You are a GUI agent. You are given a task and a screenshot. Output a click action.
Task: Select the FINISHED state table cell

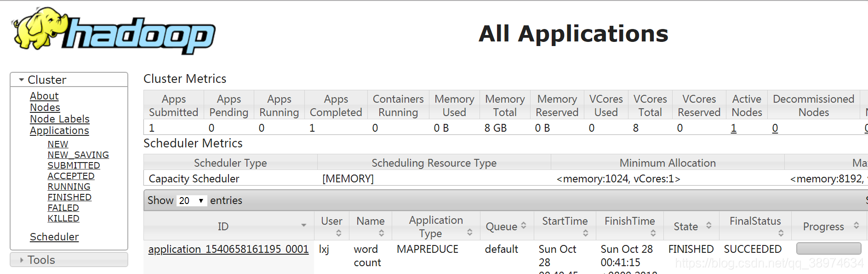coord(691,249)
